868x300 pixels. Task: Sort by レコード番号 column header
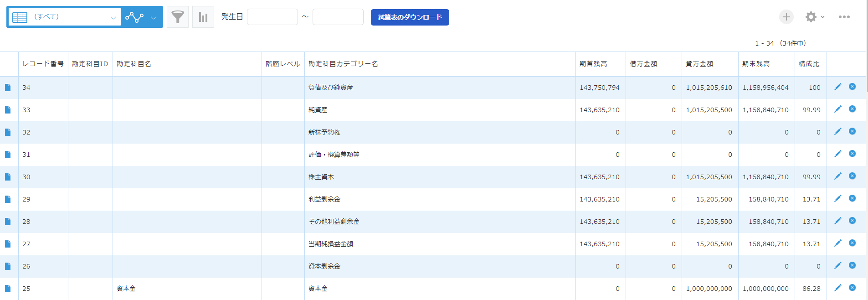point(43,64)
